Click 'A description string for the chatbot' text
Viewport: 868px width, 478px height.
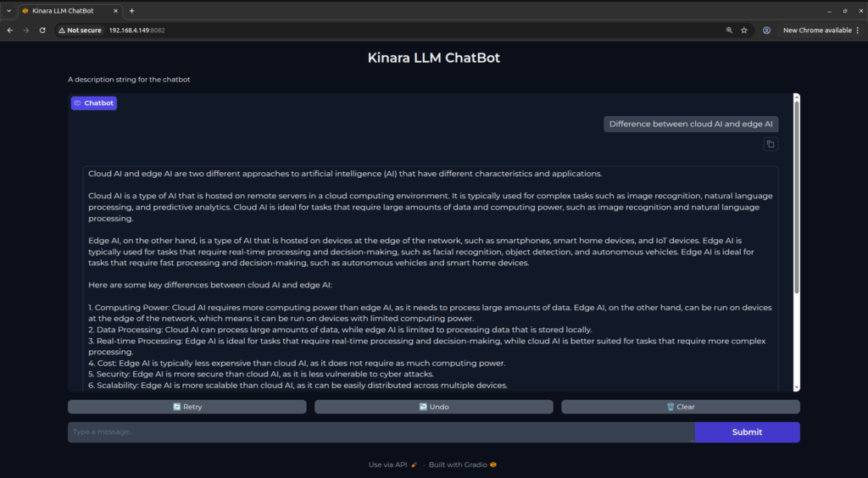129,80
